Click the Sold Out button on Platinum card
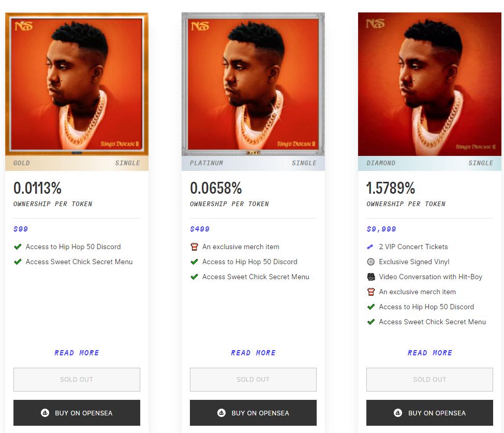The height and width of the screenshot is (433, 504). click(x=253, y=380)
